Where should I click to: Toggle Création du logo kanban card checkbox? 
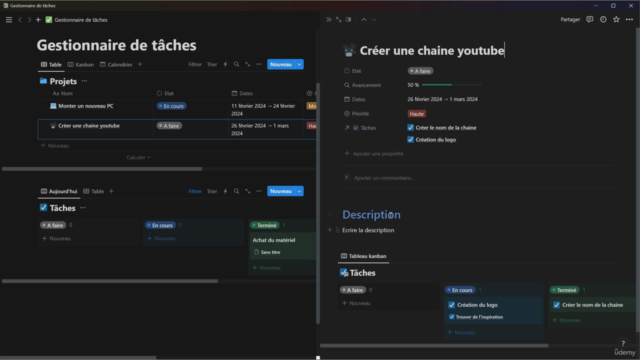[x=451, y=305]
